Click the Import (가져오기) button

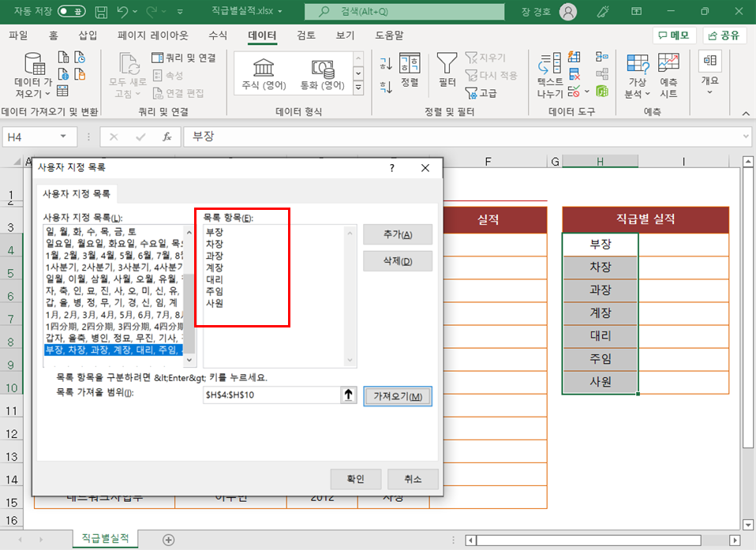pyautogui.click(x=397, y=396)
